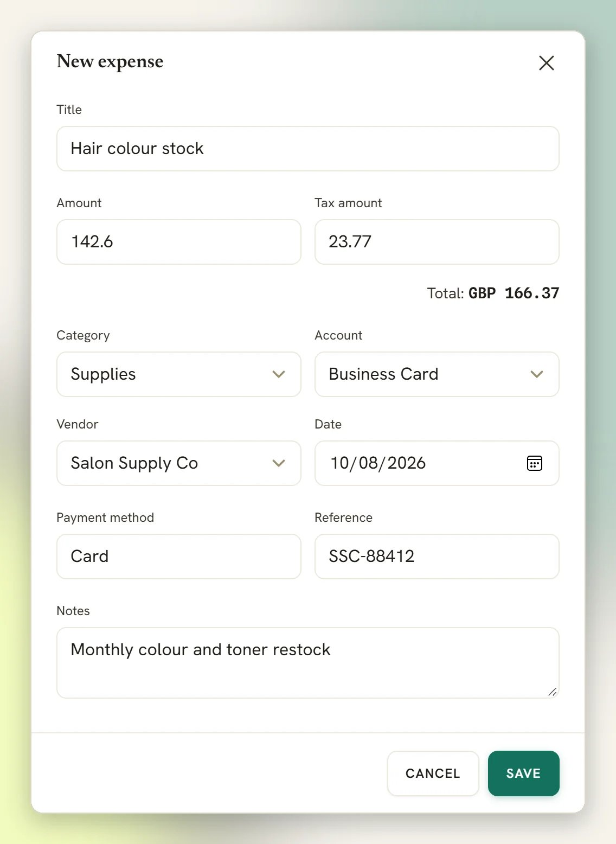616x844 pixels.
Task: Edit the Payment method field
Action: (x=179, y=557)
